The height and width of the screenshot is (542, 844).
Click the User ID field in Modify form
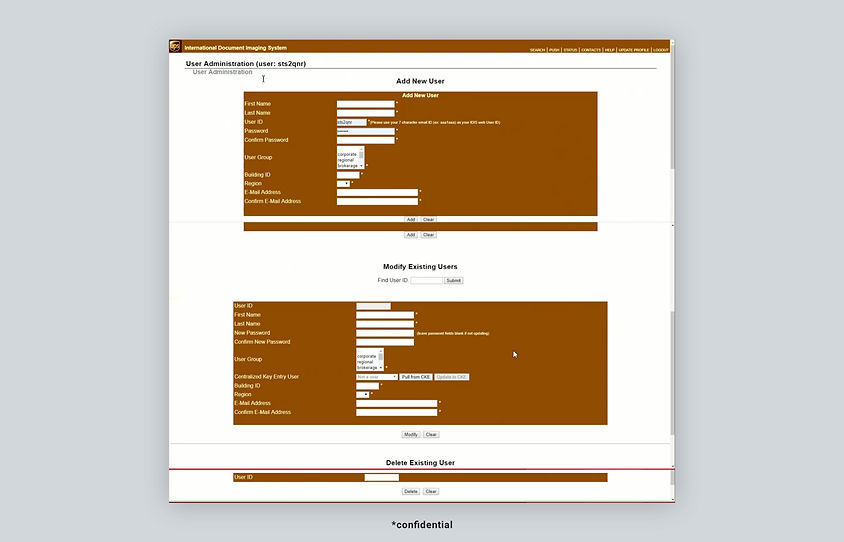tap(374, 306)
